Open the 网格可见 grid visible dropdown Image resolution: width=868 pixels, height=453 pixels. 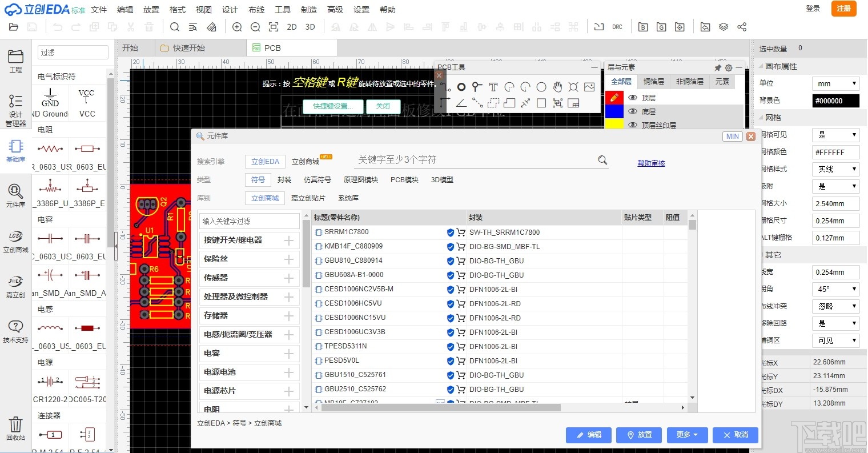coord(836,135)
